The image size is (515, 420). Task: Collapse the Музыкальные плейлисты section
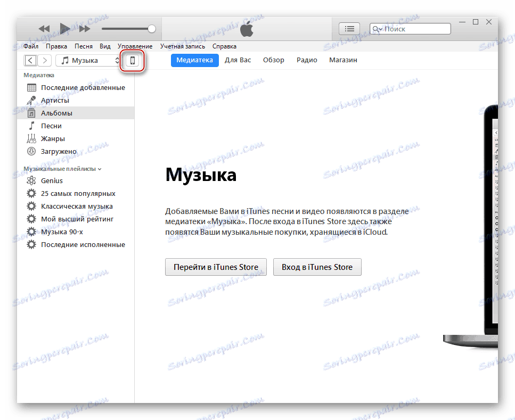99,168
